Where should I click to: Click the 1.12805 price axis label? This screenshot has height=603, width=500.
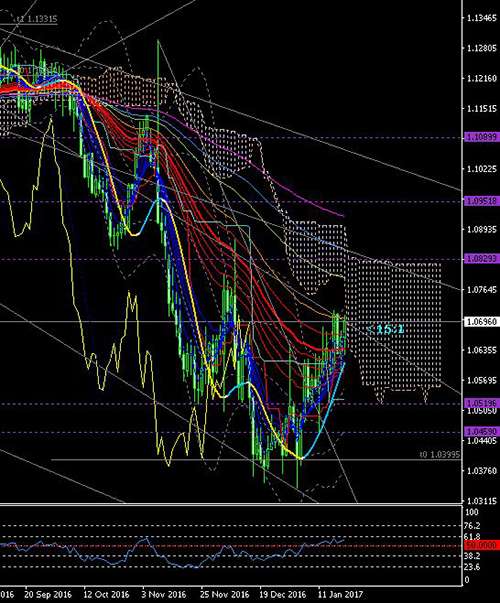482,48
